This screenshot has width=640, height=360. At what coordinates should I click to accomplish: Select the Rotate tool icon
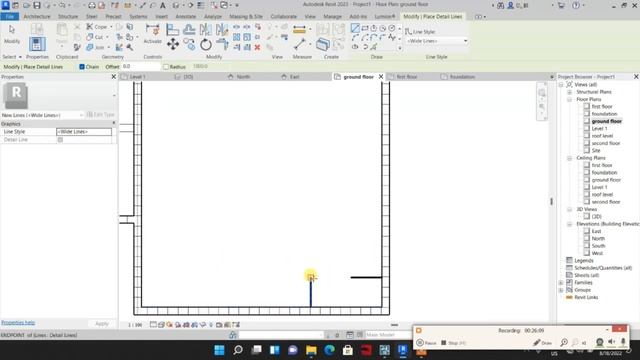(x=206, y=44)
